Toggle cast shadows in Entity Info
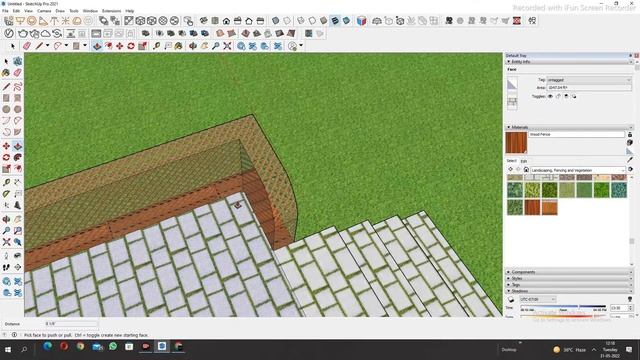 [x=574, y=96]
